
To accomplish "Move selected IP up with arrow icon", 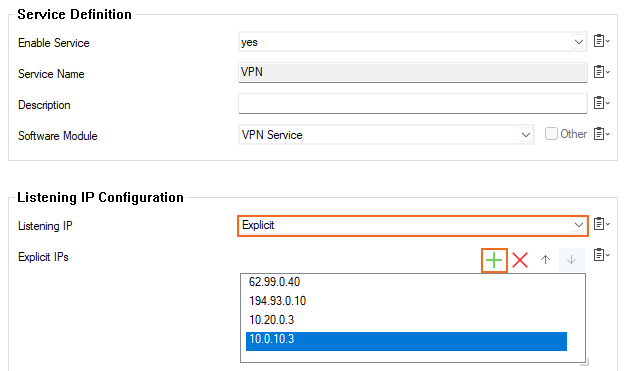I will [x=545, y=259].
